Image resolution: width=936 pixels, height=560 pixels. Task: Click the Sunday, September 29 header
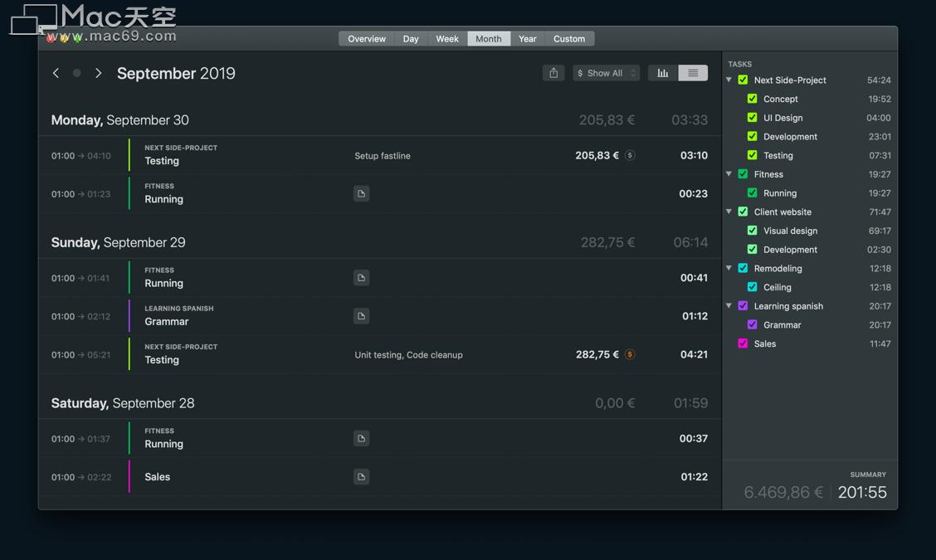[118, 242]
